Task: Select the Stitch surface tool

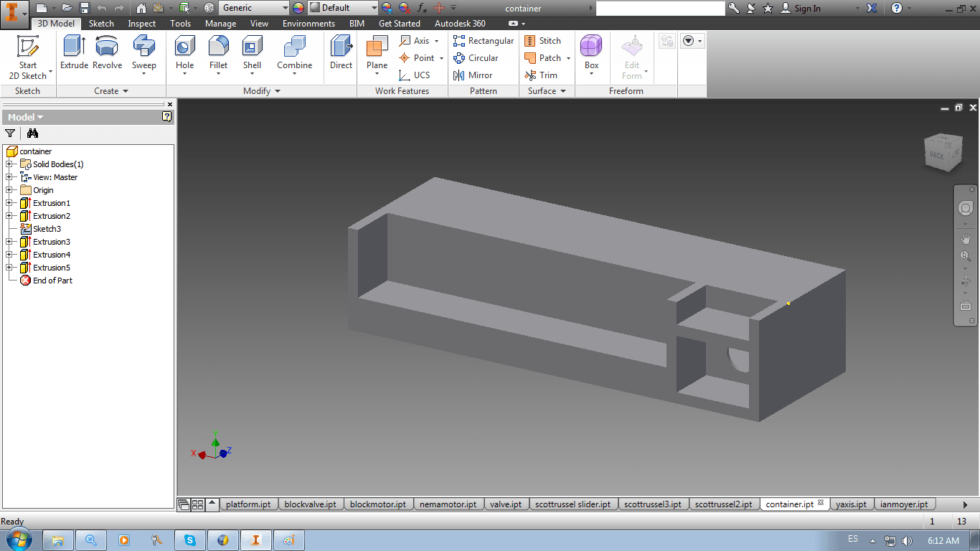Action: tap(543, 41)
